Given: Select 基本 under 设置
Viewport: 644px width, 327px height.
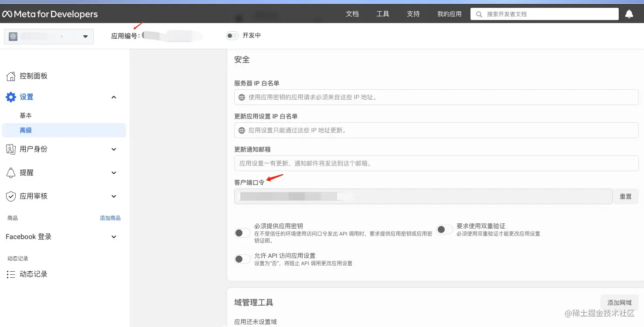Looking at the screenshot, I should [x=26, y=115].
